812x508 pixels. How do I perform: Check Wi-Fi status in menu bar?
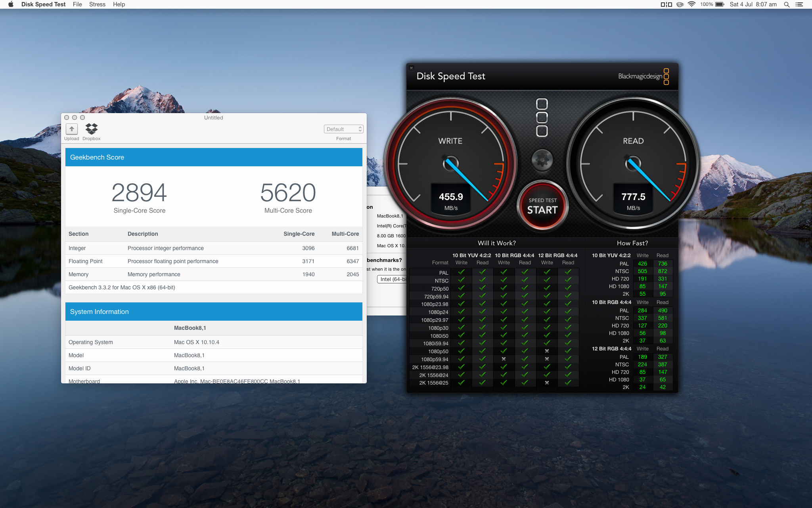(x=692, y=4)
